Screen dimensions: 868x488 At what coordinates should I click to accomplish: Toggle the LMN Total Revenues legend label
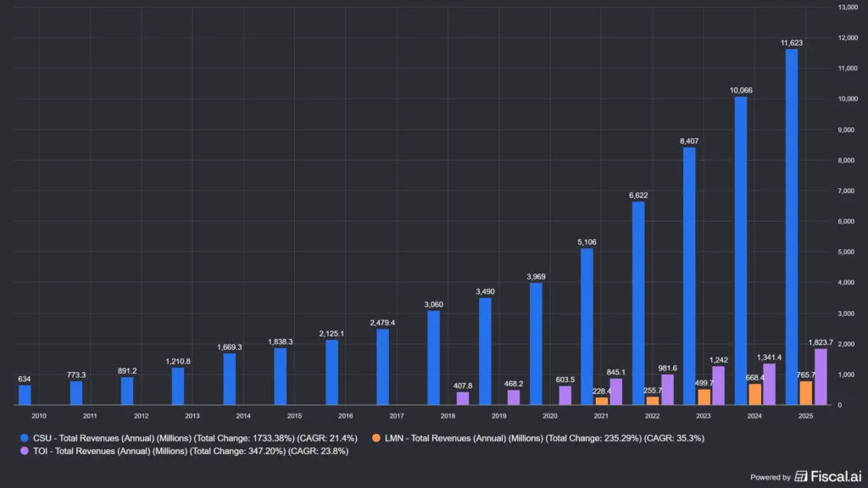545,438
